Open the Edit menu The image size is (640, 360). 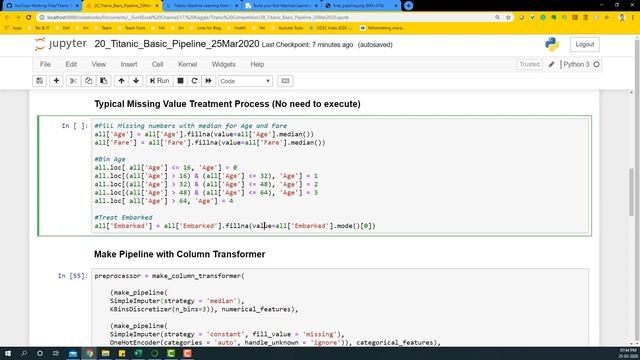[71, 64]
